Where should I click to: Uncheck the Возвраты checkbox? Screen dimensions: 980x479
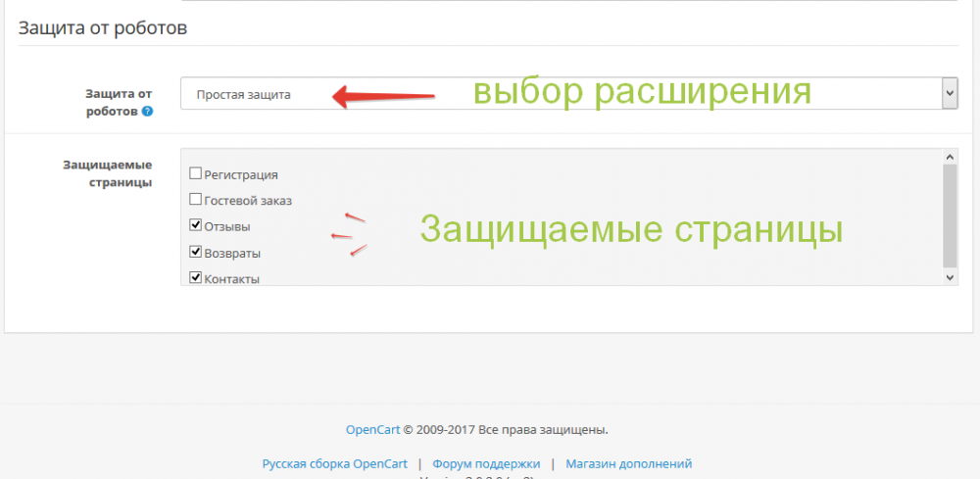point(195,252)
